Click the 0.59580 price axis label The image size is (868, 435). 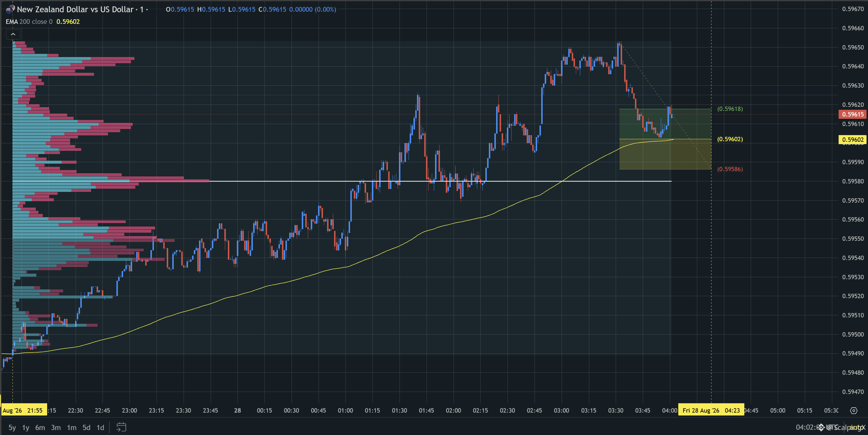853,181
